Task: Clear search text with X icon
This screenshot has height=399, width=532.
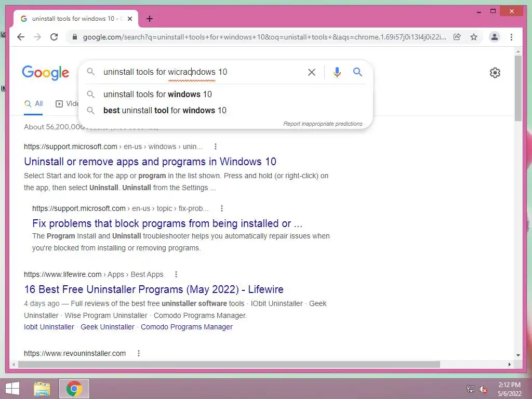Action: tap(312, 72)
